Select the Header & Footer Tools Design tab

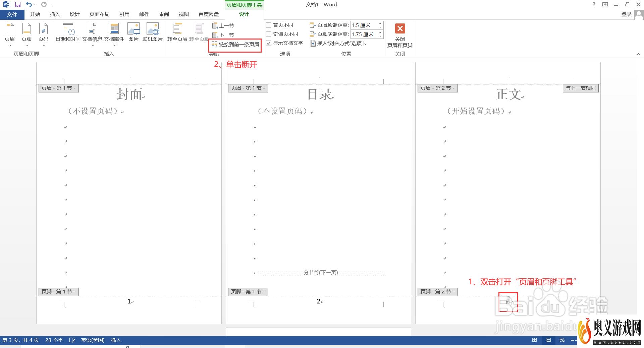pyautogui.click(x=244, y=14)
